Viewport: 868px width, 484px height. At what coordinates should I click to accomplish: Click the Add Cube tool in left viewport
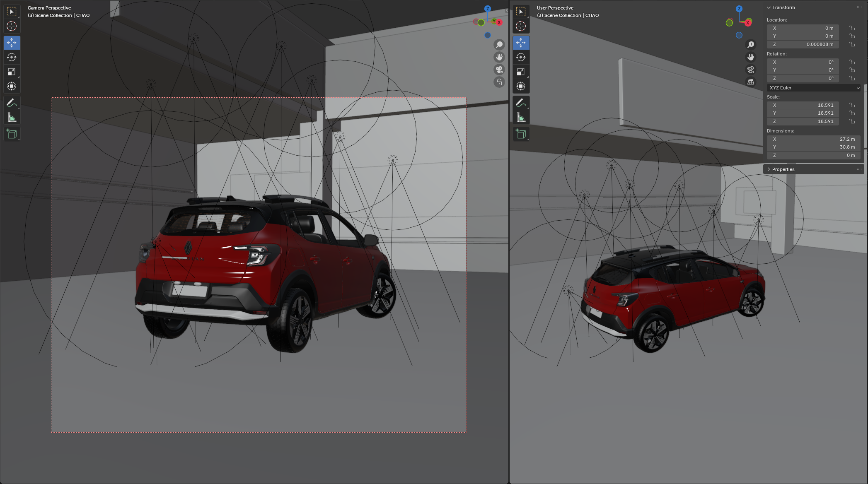pos(12,134)
